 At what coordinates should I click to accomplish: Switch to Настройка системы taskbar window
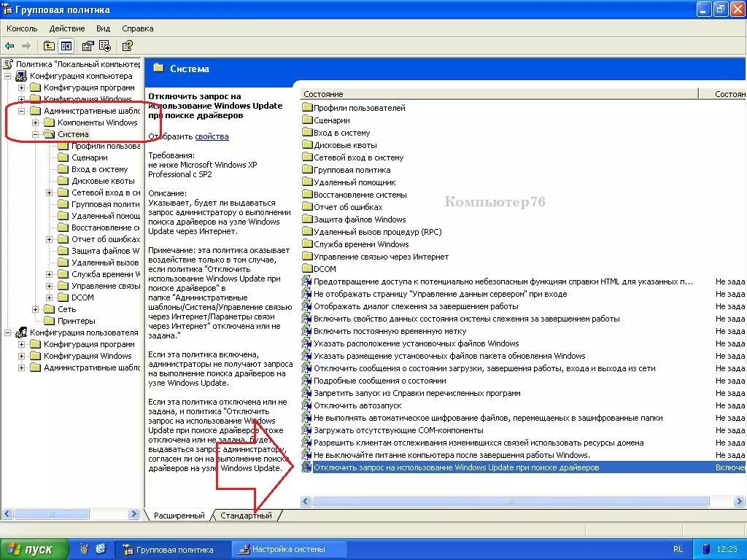click(x=288, y=549)
